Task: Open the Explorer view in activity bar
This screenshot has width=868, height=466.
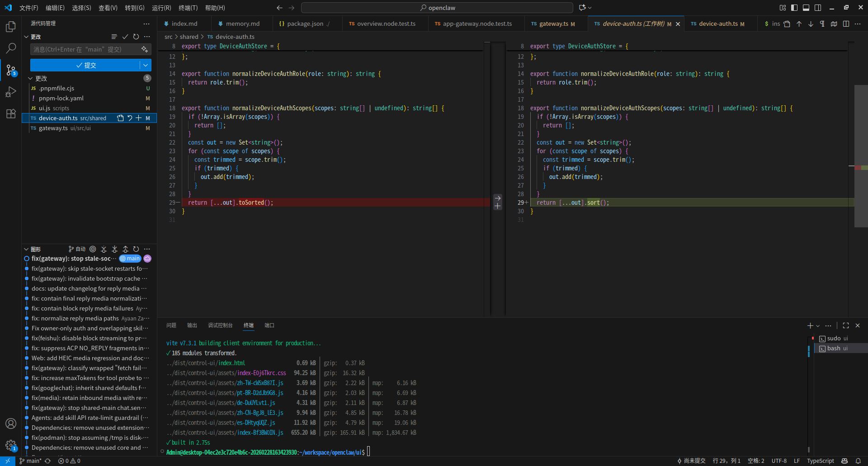Action: coord(11,27)
